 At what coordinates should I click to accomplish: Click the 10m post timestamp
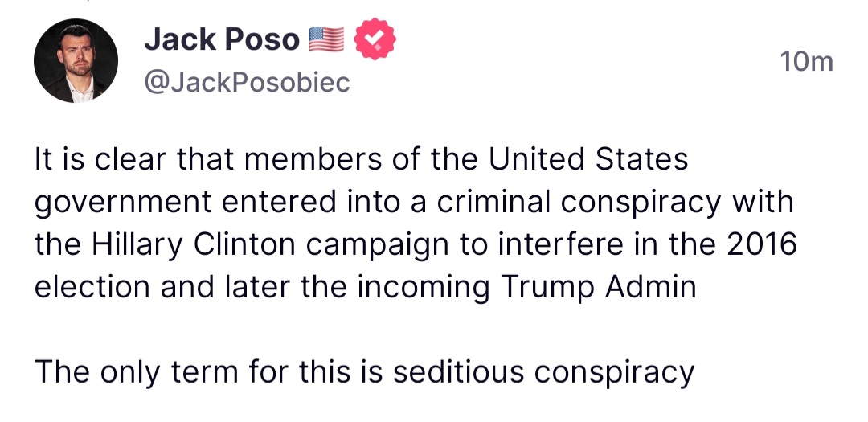click(807, 61)
